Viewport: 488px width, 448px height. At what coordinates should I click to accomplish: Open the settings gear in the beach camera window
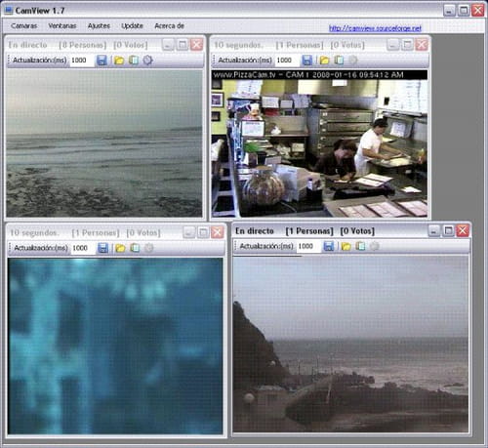coord(148,61)
